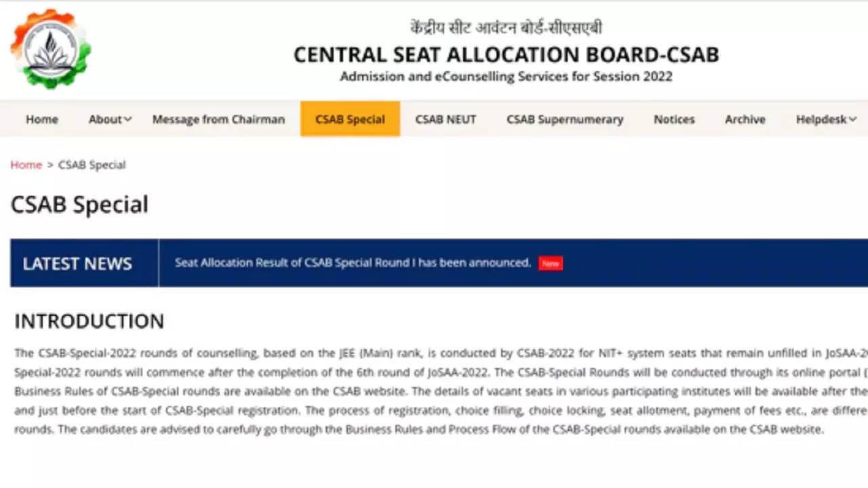The width and height of the screenshot is (868, 488).
Task: Click the LATEST NEWS label
Action: coord(77,264)
